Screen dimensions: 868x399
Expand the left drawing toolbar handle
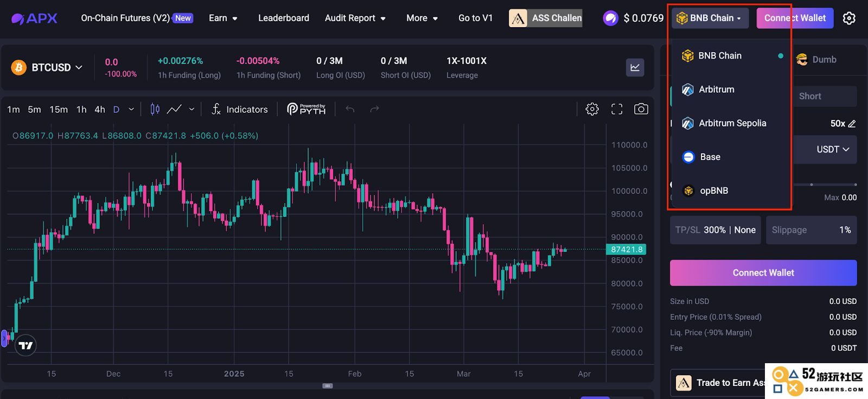point(4,338)
